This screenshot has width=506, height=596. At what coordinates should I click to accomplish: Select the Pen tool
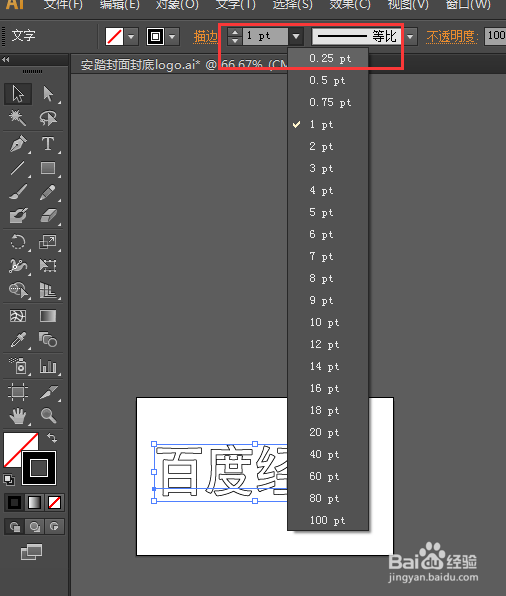pyautogui.click(x=18, y=144)
